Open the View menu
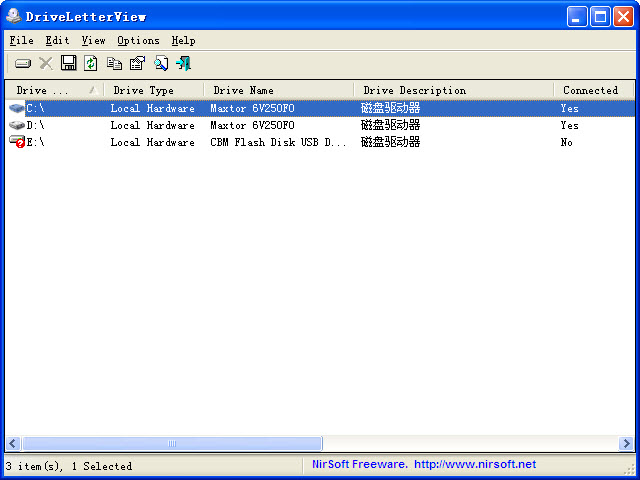 [93, 40]
